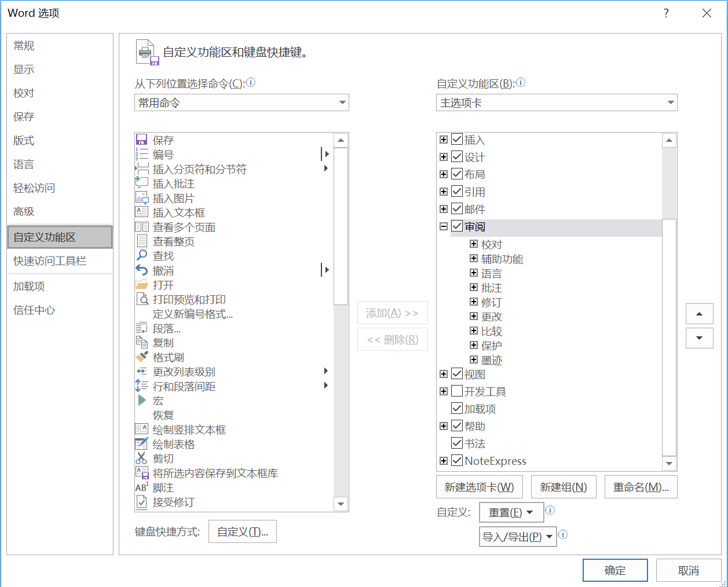
Task: Enable the 开发工具 tab checkbox
Action: click(456, 391)
